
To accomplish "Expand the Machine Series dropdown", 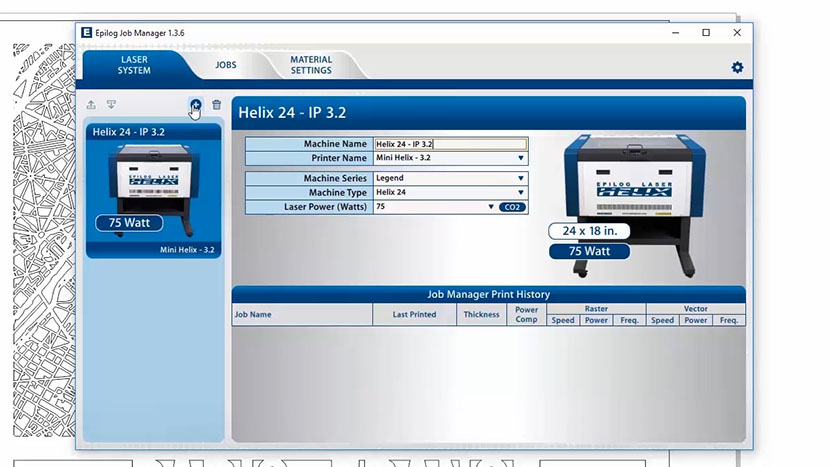I will [x=521, y=179].
